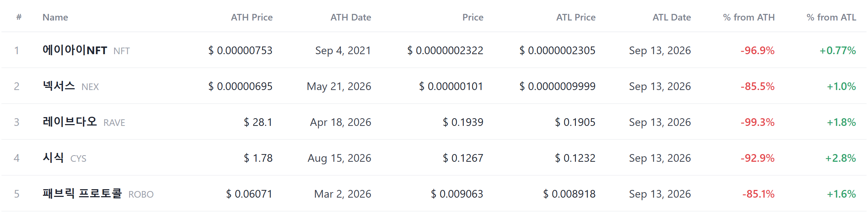Click the NEX ticker symbol

click(90, 87)
